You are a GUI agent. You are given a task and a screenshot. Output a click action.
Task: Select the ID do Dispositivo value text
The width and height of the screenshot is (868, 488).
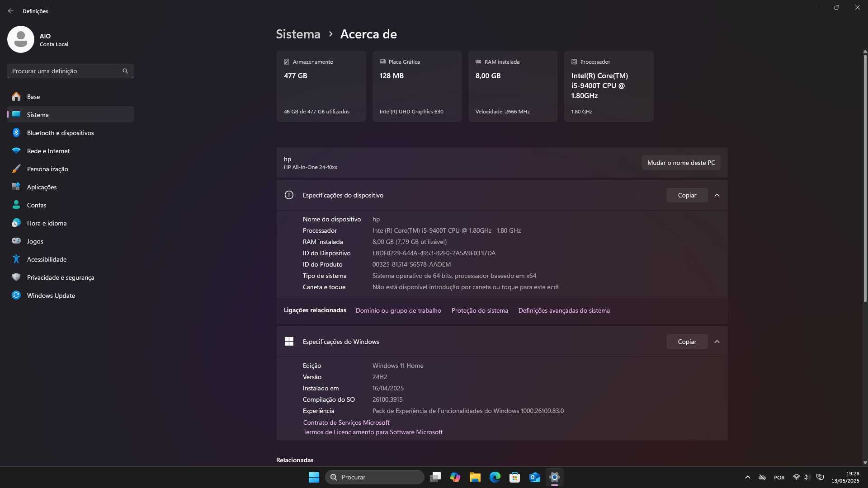[x=434, y=253]
